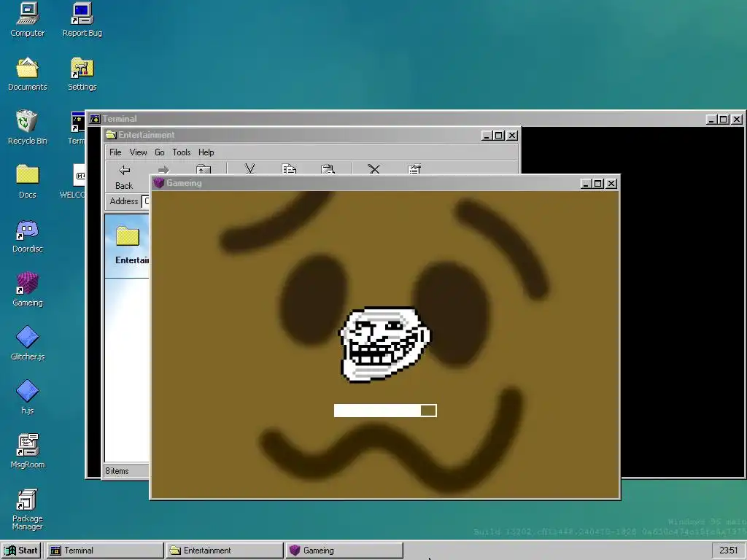Click Back arrow in Entertainment window
The height and width of the screenshot is (560, 747).
click(124, 177)
